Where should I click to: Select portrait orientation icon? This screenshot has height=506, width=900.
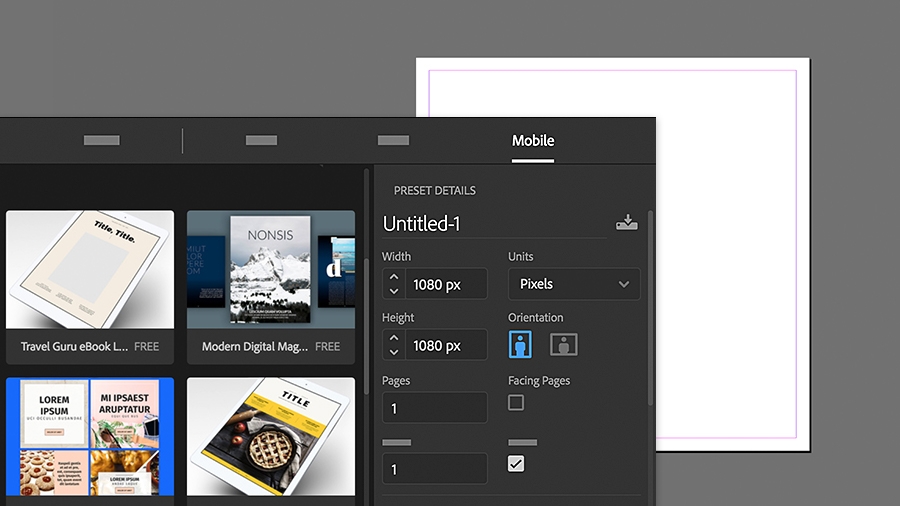coord(520,344)
